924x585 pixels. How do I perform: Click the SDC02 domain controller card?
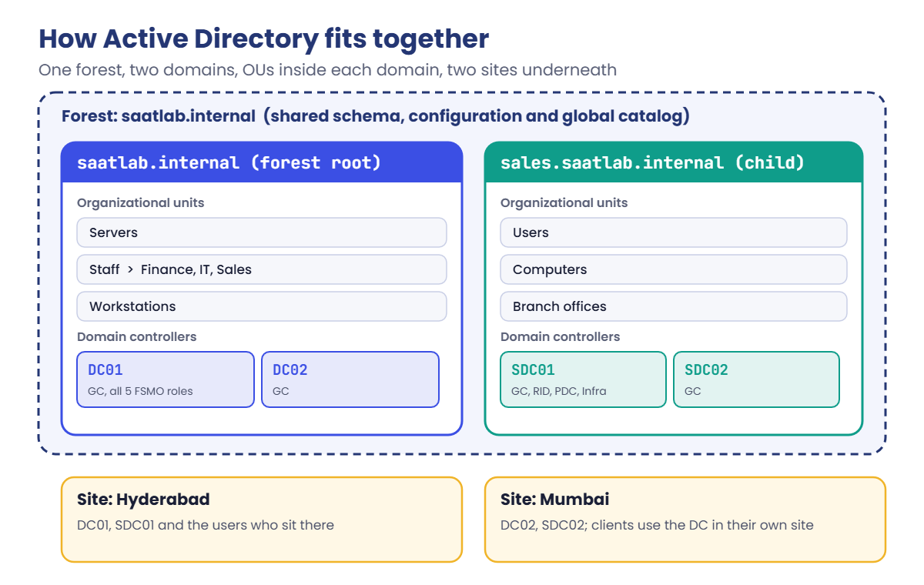756,379
